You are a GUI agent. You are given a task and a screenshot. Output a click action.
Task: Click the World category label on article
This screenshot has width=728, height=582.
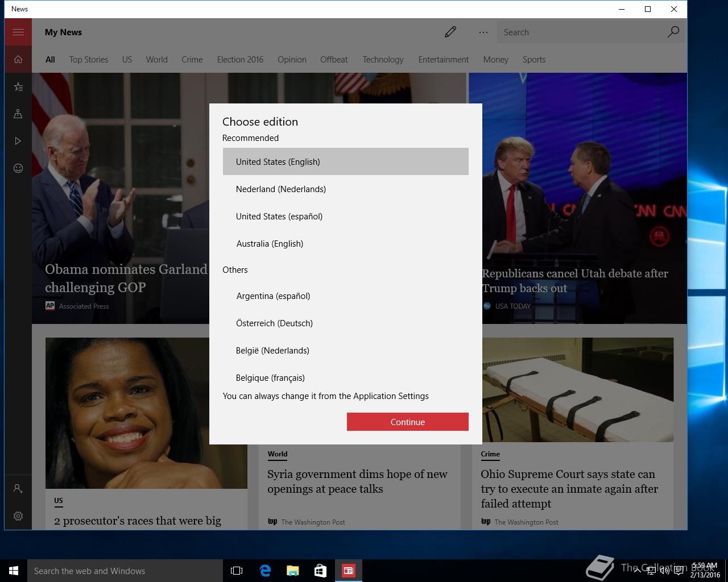pyautogui.click(x=278, y=454)
